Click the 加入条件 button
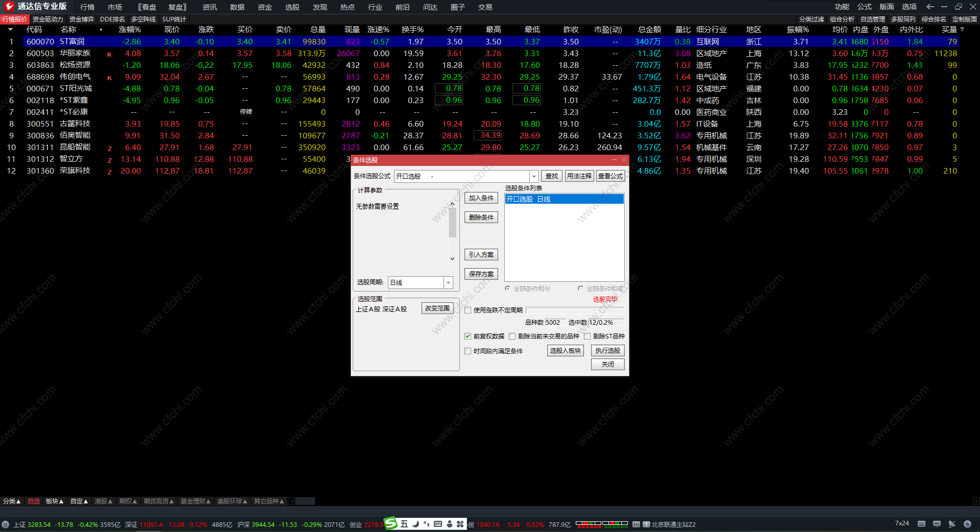Viewport: 980px width, 532px height. pyautogui.click(x=481, y=198)
